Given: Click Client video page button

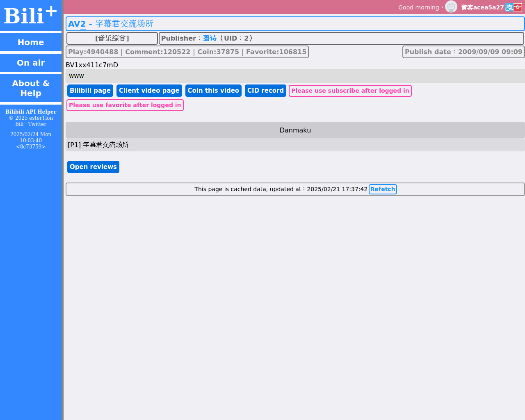Looking at the screenshot, I should tap(149, 91).
